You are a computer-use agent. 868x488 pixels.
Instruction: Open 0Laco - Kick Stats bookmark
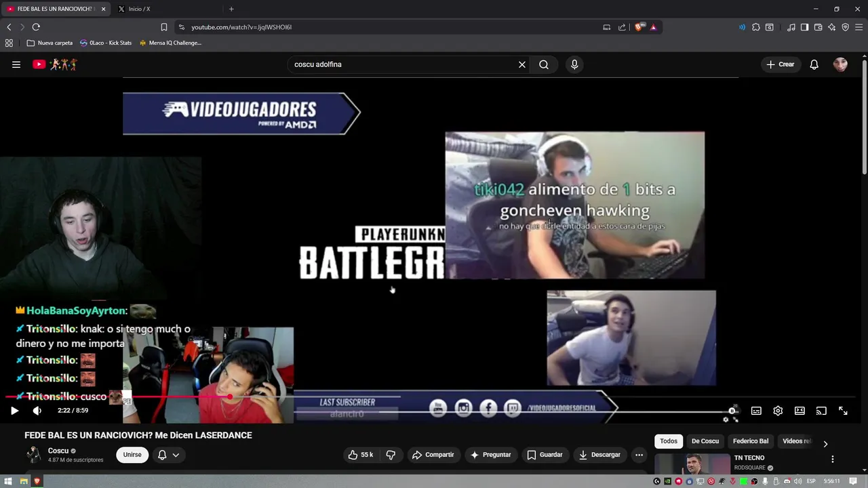click(x=106, y=43)
